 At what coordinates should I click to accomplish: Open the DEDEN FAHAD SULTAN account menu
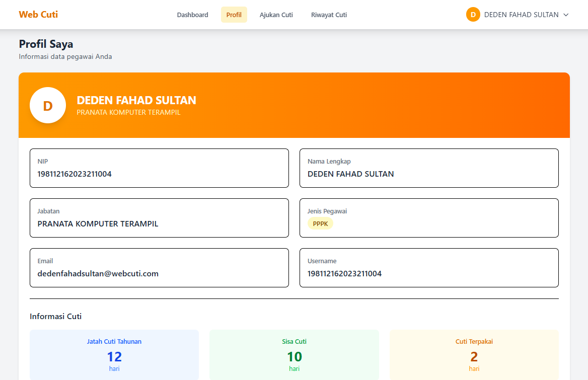click(521, 15)
